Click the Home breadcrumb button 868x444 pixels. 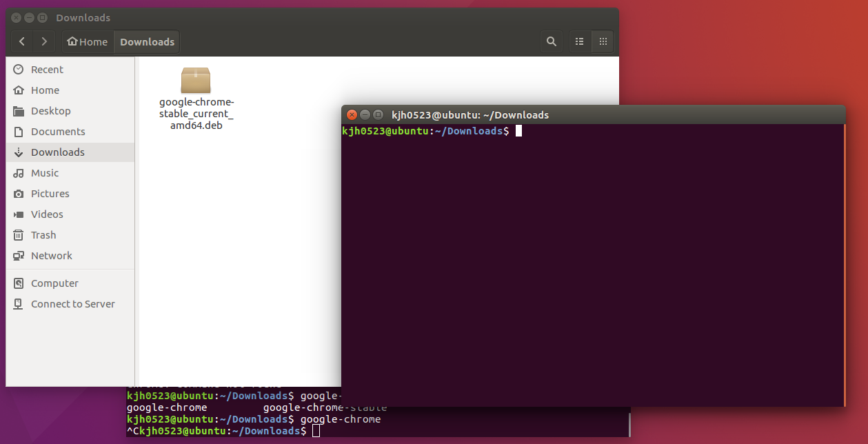coord(88,41)
